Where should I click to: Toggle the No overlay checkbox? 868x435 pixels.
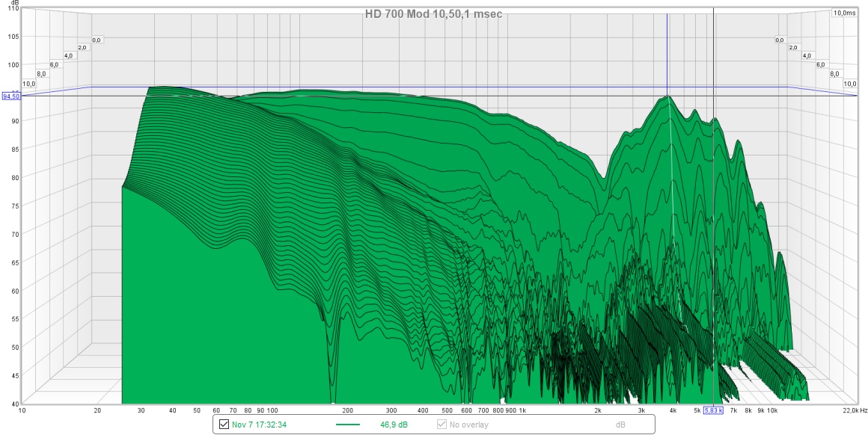coord(440,424)
